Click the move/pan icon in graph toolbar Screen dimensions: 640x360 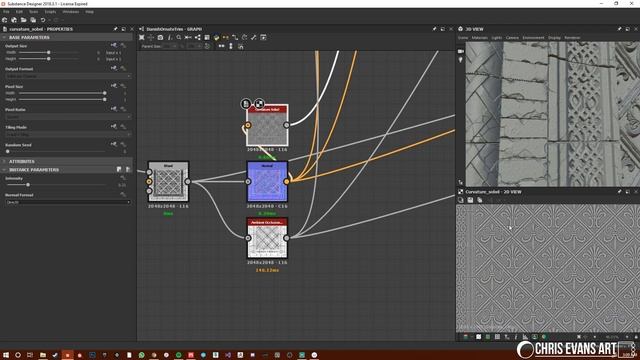point(151,37)
